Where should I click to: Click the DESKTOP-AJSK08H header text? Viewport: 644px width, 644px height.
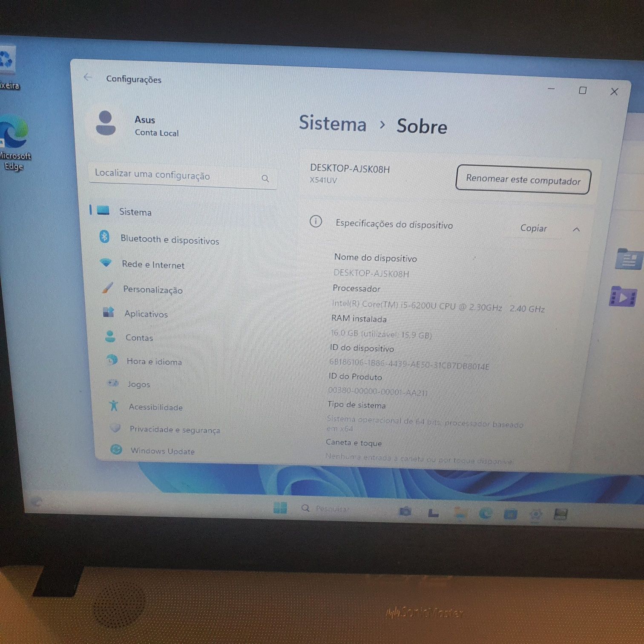[350, 169]
